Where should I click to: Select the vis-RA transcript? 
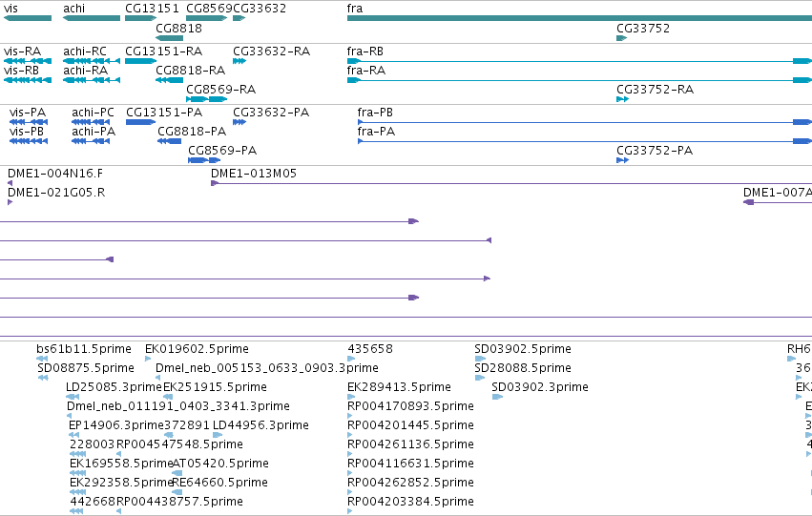coord(28,61)
